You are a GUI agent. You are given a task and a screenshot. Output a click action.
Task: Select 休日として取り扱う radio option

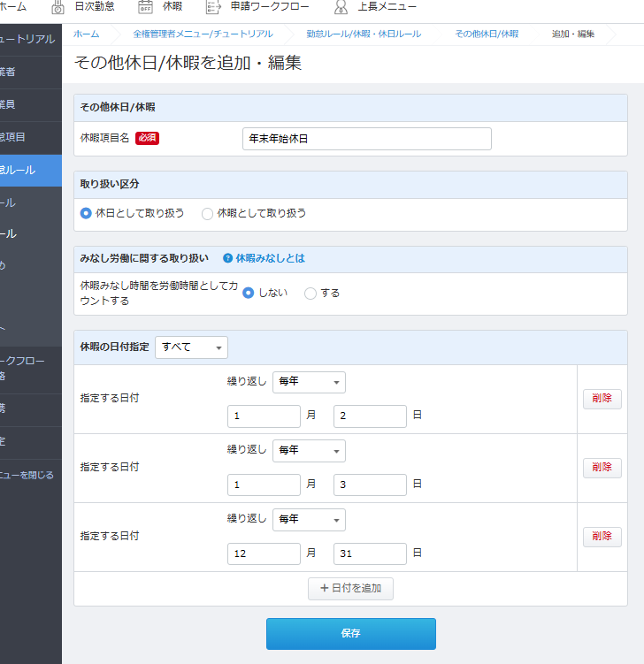coord(86,213)
